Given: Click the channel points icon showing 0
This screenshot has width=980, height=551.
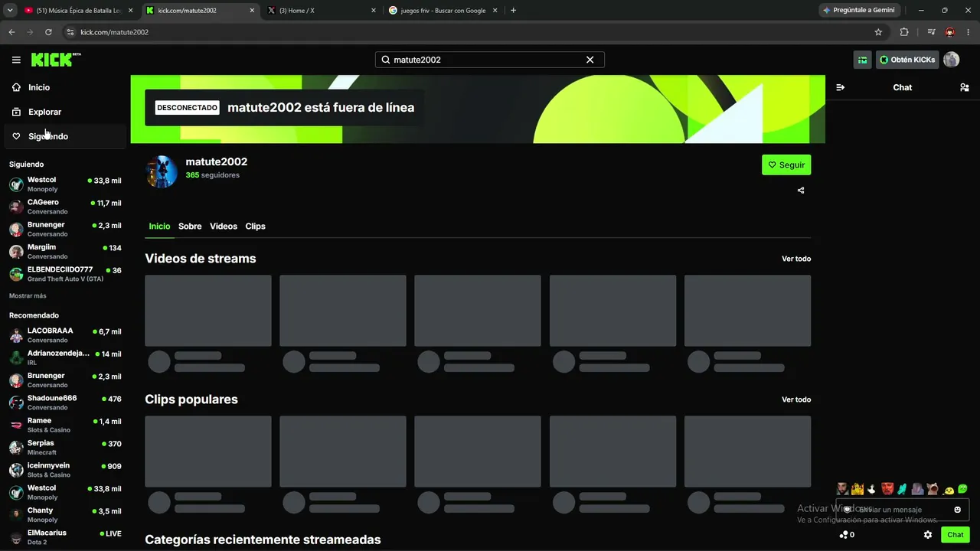Looking at the screenshot, I should [847, 535].
